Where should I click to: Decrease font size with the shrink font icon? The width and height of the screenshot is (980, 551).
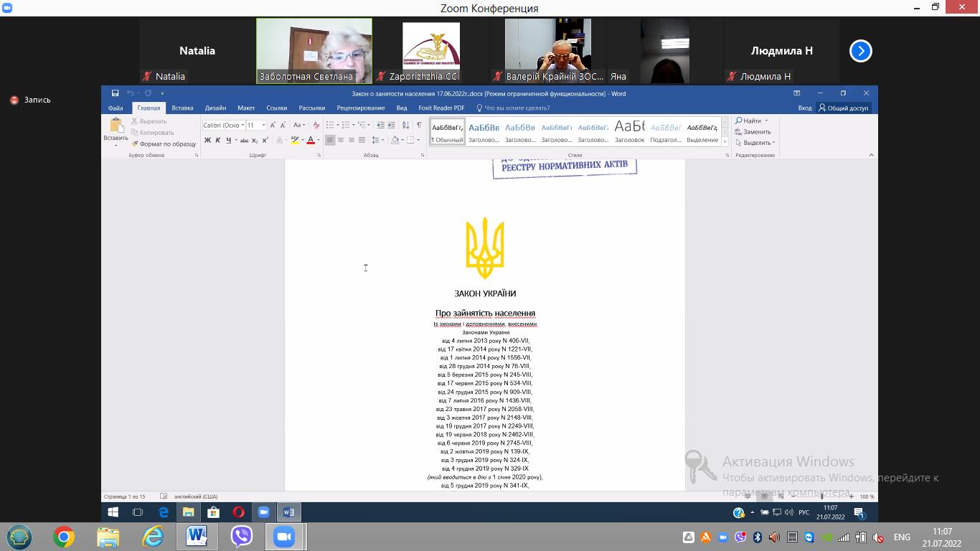(x=283, y=125)
